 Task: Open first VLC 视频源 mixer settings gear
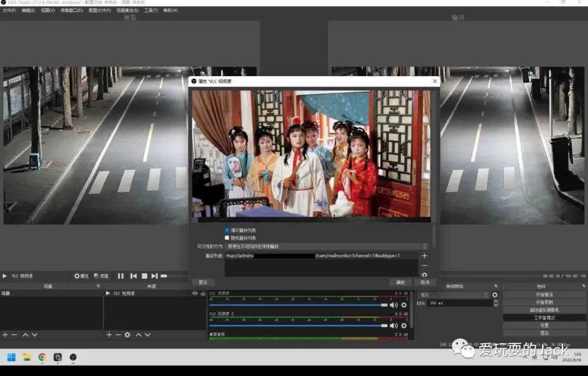404,305
